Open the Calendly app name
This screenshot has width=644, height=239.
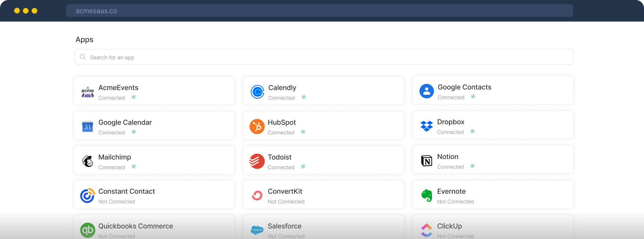pyautogui.click(x=282, y=88)
